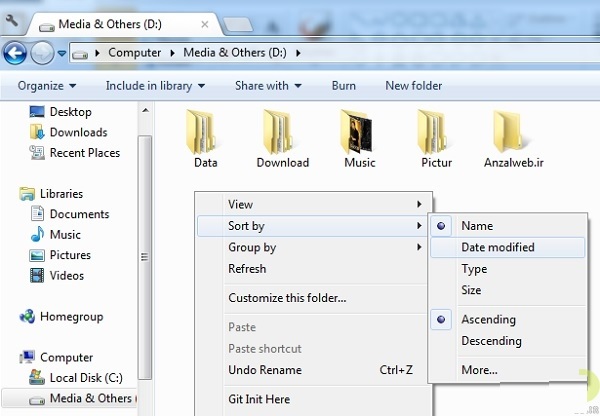Click the Burn toolbar button

[344, 86]
